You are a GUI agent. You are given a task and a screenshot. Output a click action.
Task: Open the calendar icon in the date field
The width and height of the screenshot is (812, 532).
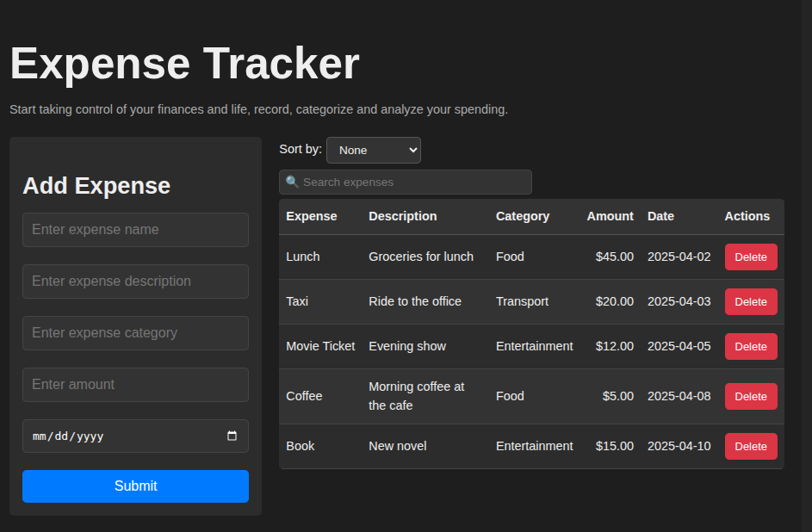232,436
